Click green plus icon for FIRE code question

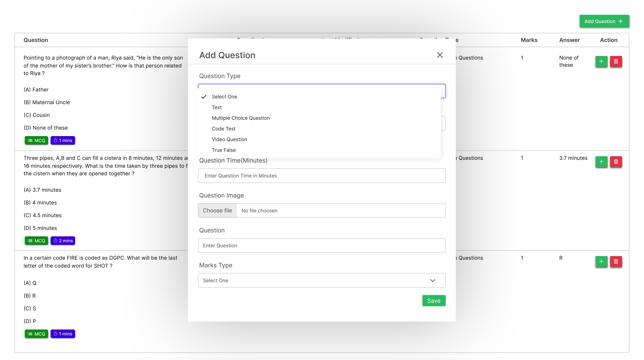601,261
